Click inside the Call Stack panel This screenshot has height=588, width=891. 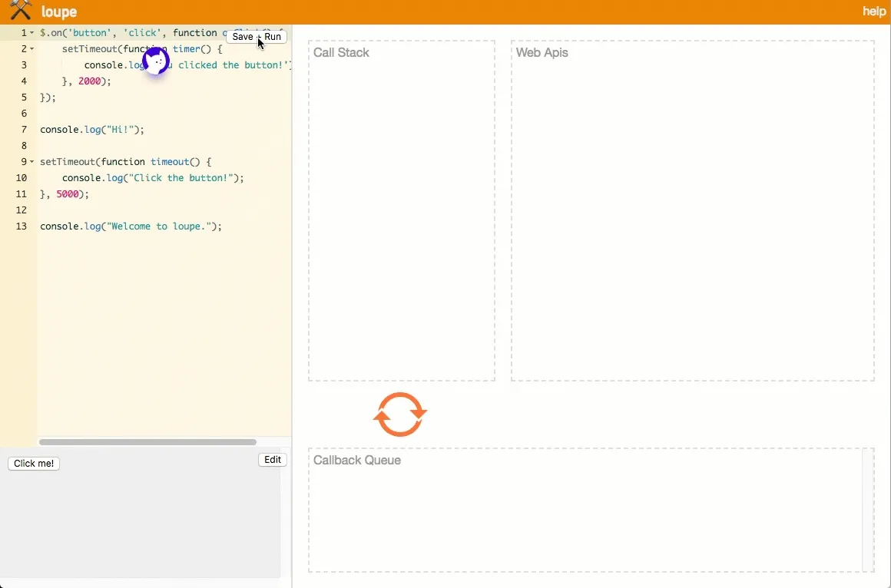pos(402,215)
